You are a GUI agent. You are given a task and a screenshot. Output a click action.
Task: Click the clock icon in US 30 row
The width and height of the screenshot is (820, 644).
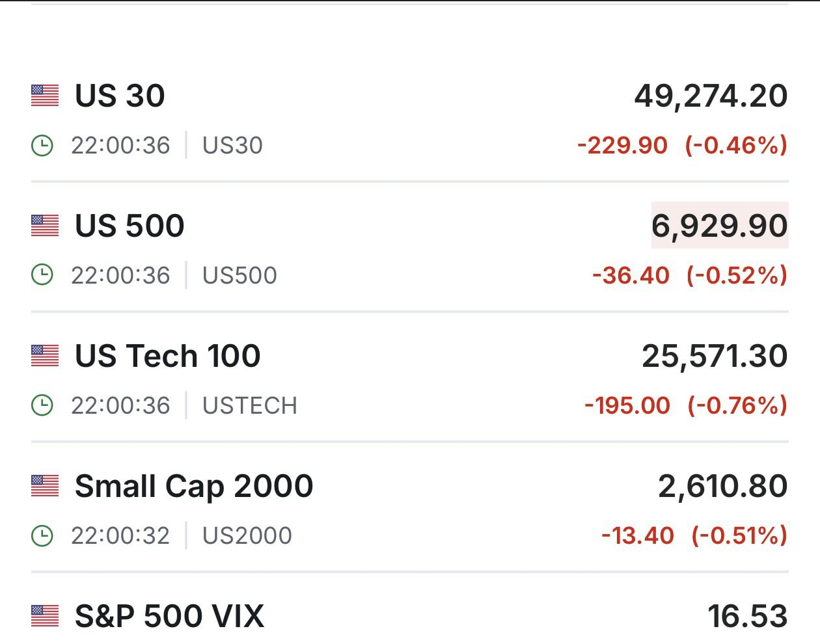[42, 145]
